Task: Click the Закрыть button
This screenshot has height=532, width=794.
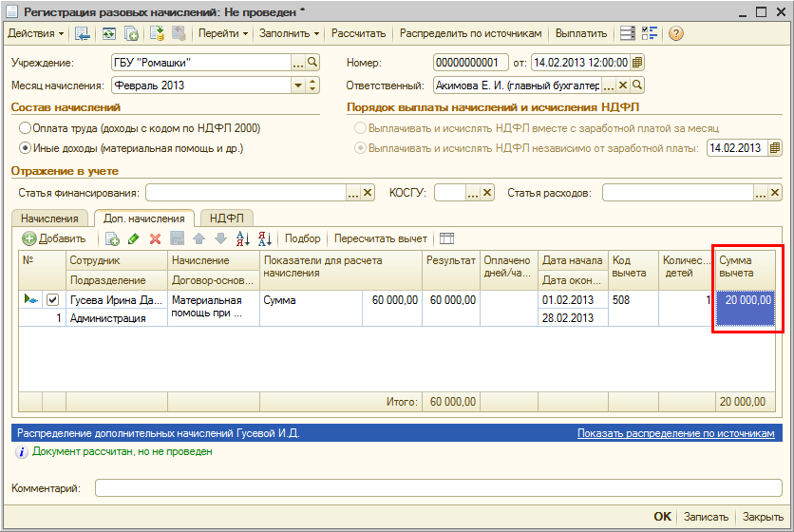Action: click(x=763, y=517)
